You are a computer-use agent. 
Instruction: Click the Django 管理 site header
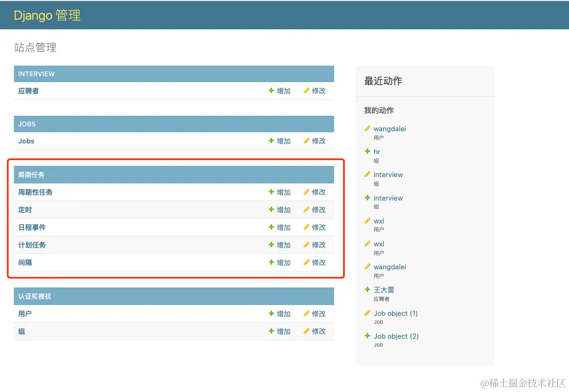pyautogui.click(x=47, y=15)
